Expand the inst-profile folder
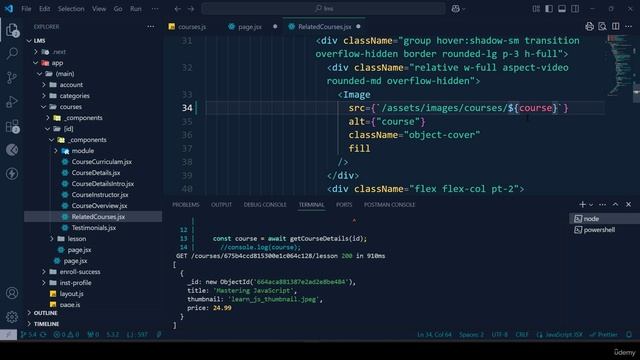 coord(44,283)
